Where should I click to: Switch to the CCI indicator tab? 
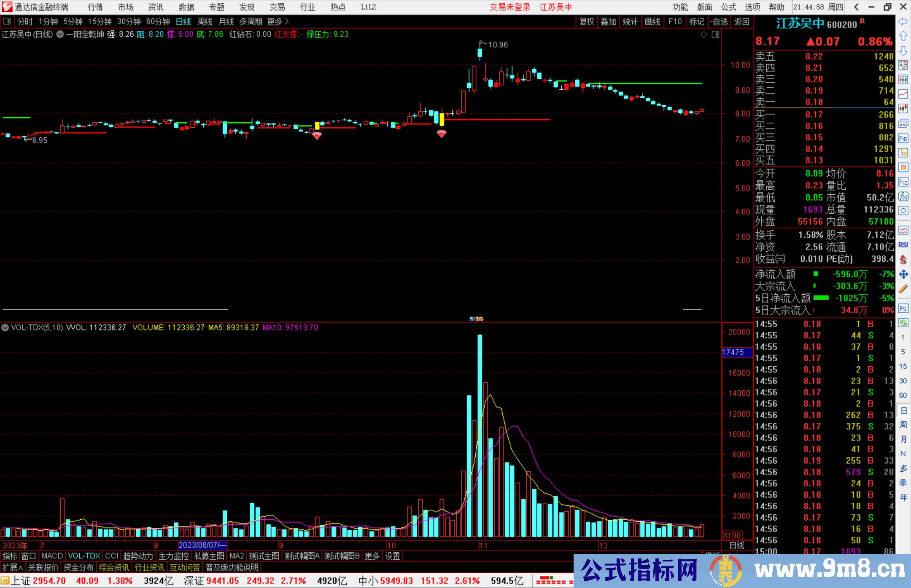click(111, 556)
